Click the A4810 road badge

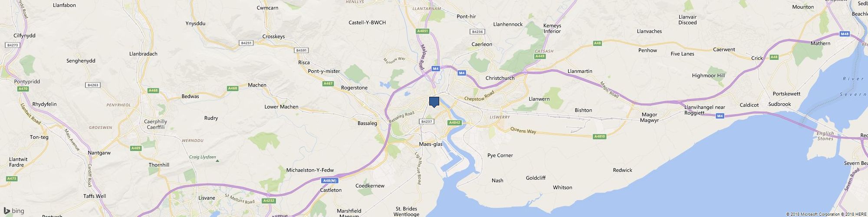pos(599,136)
